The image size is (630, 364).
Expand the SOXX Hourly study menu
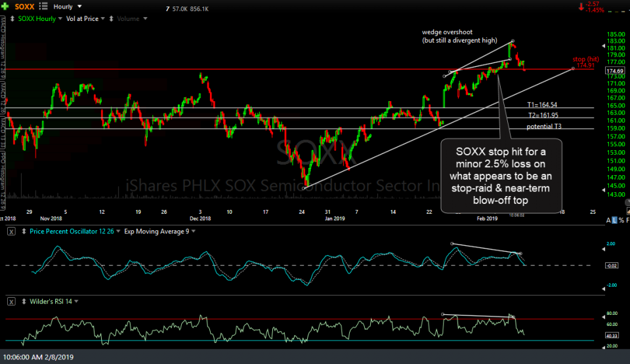(x=60, y=18)
